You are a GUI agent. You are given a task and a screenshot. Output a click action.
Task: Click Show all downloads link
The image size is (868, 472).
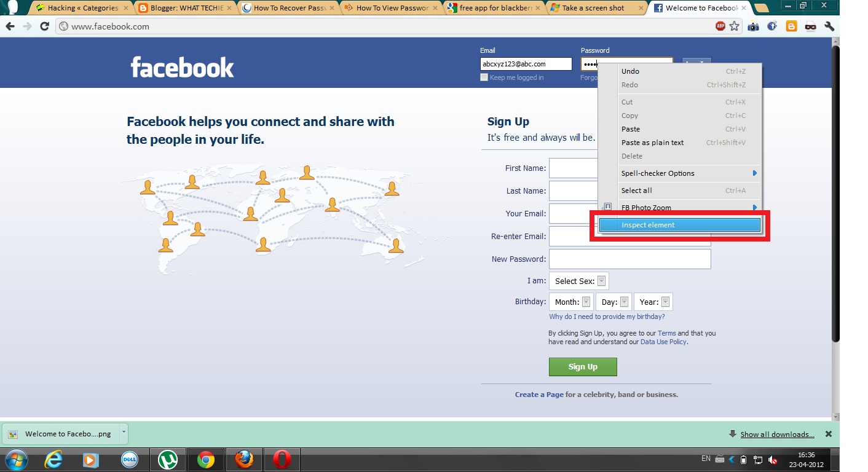[x=777, y=435]
